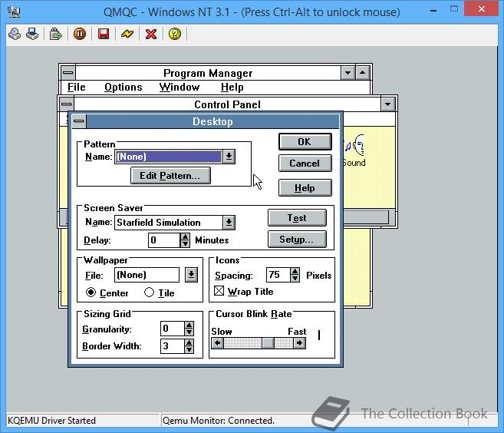Screen dimensions: 504x433
Task: Click the Delay minutes value field
Action: click(164, 240)
